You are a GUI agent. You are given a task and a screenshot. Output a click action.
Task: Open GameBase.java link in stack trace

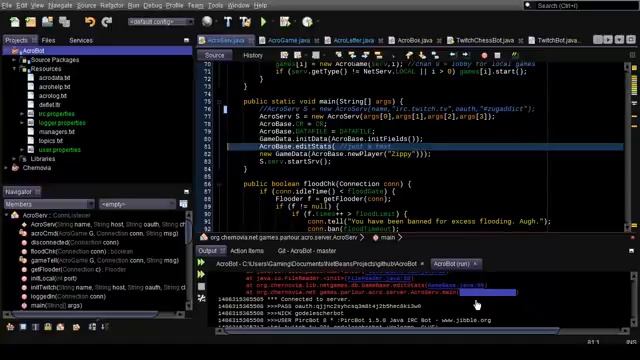click(457, 285)
